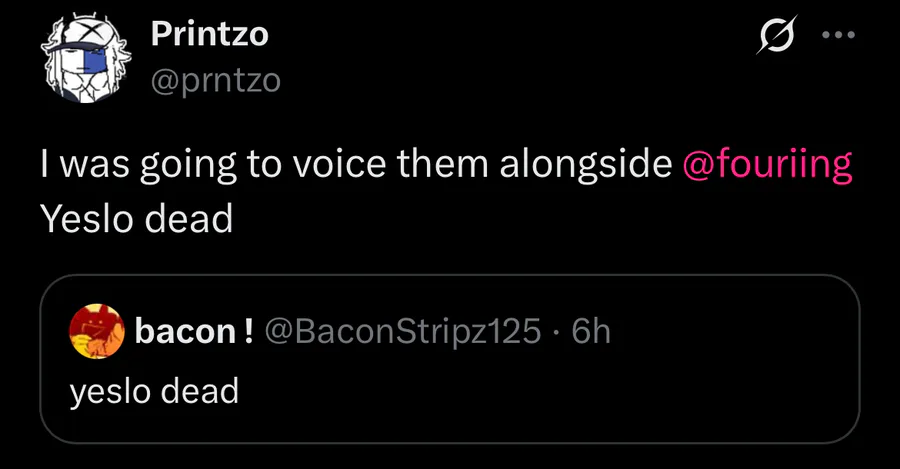The height and width of the screenshot is (469, 900).
Task: Open the quoted tweet's "yeslo dead" text
Action: click(154, 391)
